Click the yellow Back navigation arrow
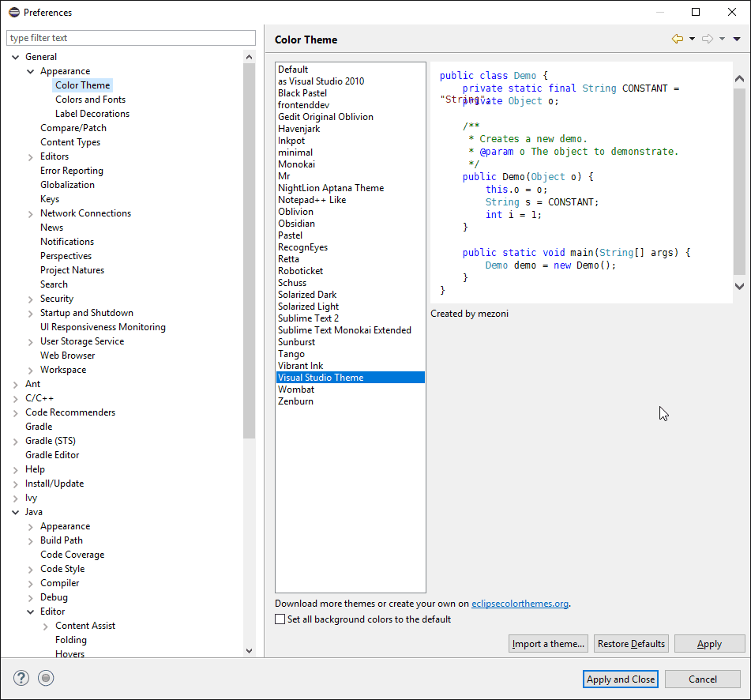Image resolution: width=751 pixels, height=700 pixels. [x=678, y=39]
